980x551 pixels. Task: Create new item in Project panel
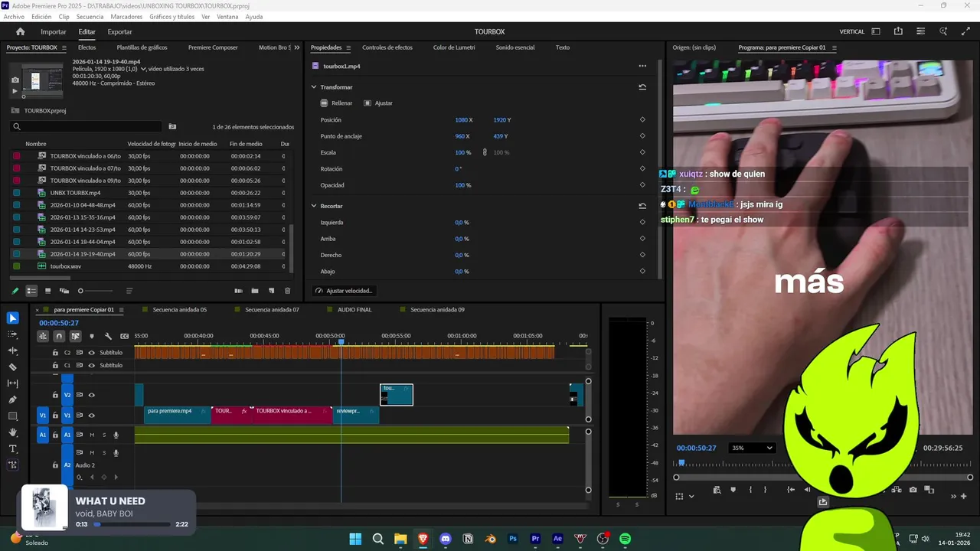[271, 291]
